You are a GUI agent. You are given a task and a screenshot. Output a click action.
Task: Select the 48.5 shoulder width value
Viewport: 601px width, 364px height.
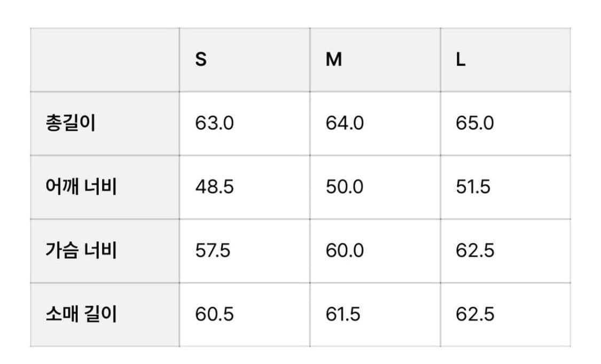(214, 187)
